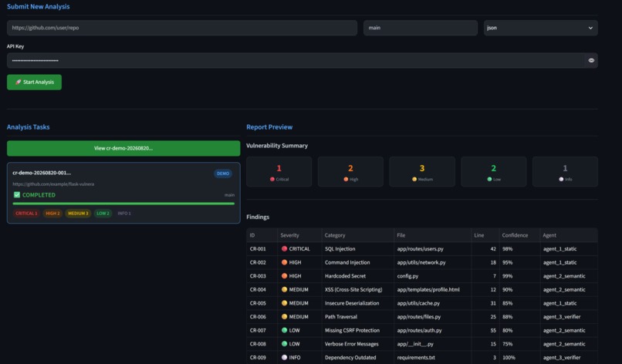Viewport: 622px width, 364px height.
Task: Click the Critical count summary card
Action: click(279, 172)
